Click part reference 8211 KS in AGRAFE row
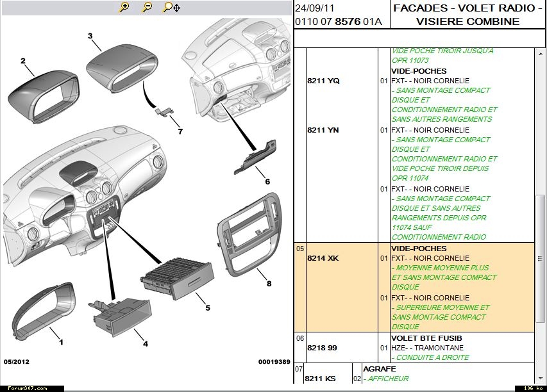The image size is (547, 392). (321, 379)
